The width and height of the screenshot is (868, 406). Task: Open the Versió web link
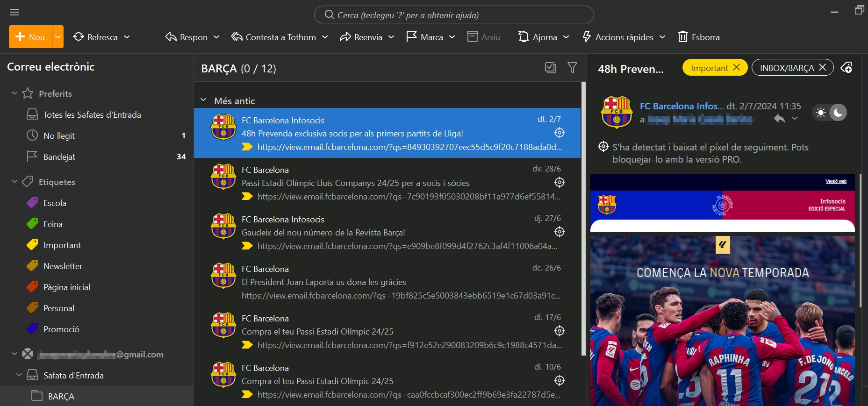(x=836, y=181)
